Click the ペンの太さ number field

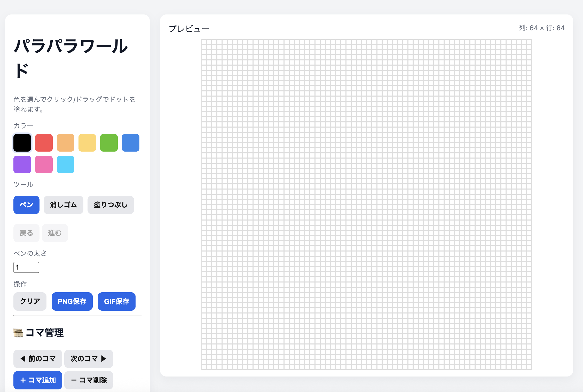coord(26,267)
